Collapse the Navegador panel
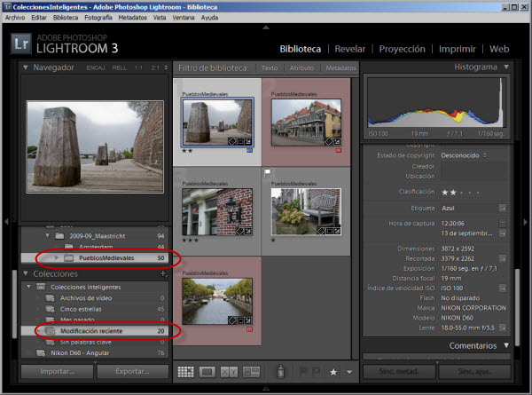532x395 pixels. [x=25, y=67]
